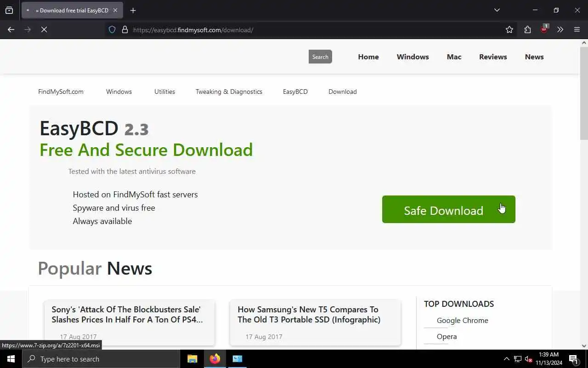Viewport: 588px width, 368px height.
Task: Stop loading the page
Action: pyautogui.click(x=44, y=29)
